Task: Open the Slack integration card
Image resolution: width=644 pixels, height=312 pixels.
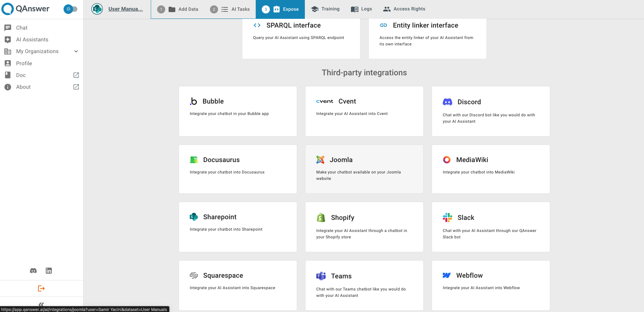Action: click(x=491, y=227)
